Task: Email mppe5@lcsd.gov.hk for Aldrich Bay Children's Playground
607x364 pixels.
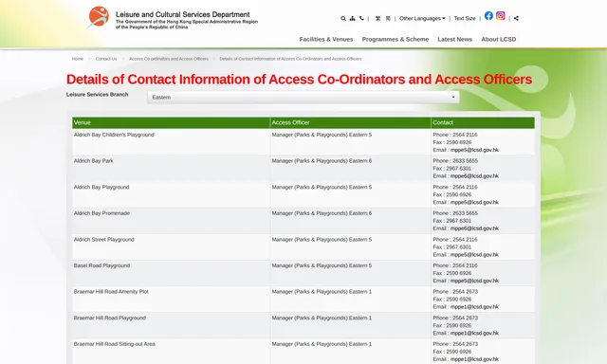Action: pos(474,150)
